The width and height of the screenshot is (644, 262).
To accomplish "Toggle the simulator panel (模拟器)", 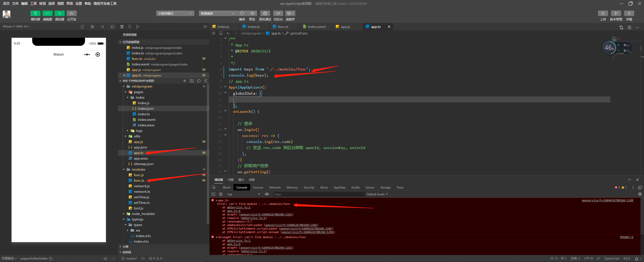I will tap(35, 13).
